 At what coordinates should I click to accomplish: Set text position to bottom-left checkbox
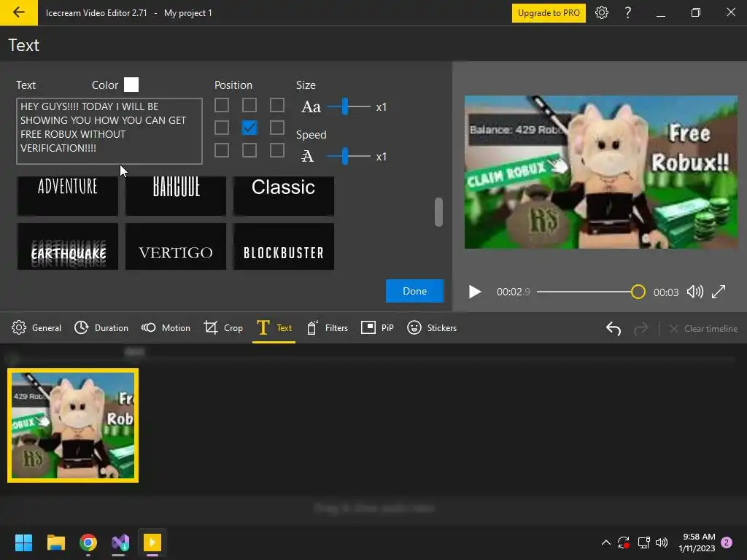pos(222,150)
